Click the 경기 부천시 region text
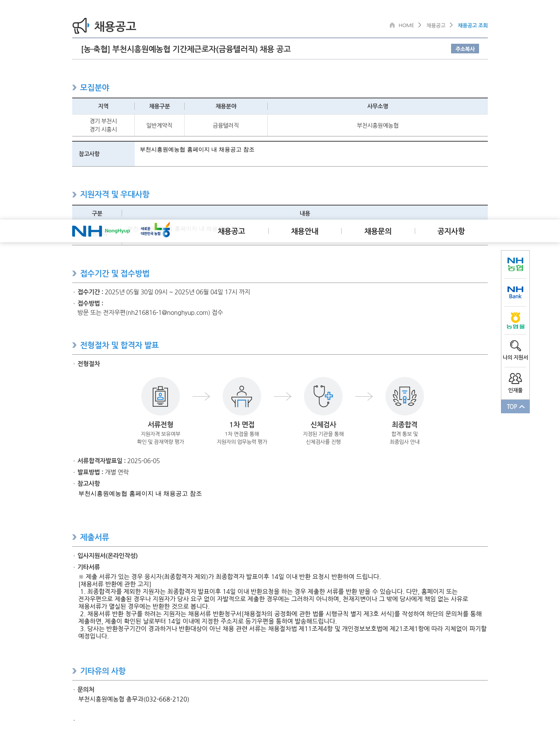The width and height of the screenshot is (560, 754). tap(103, 121)
